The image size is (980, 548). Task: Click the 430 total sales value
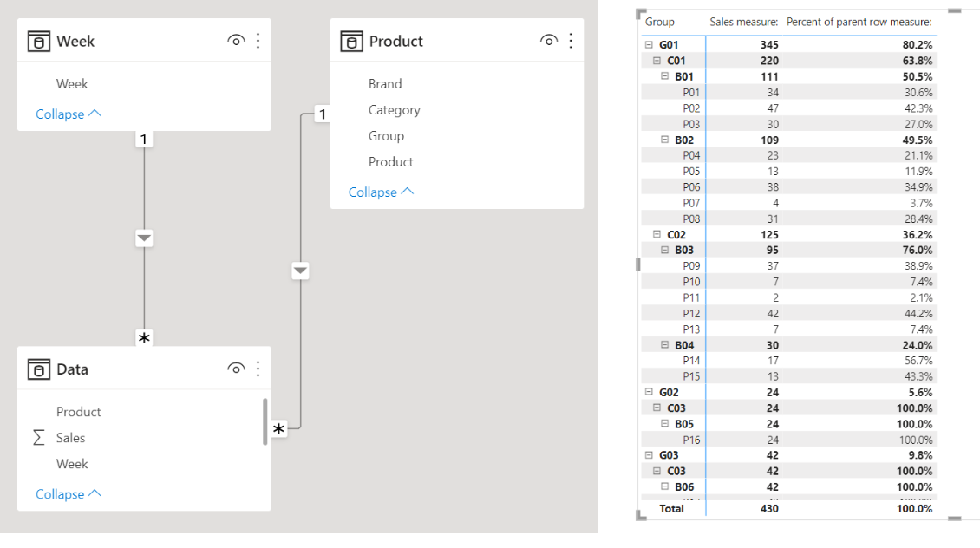click(769, 509)
